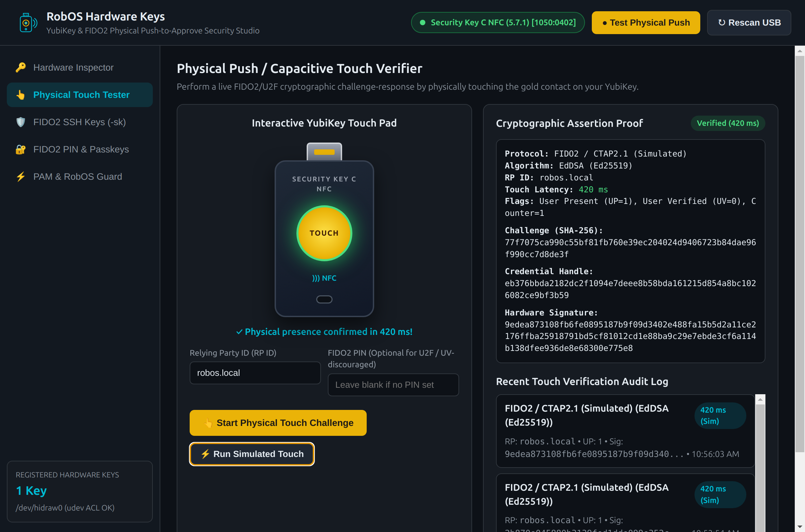
Task: Click the 'Algorithm: EdDSA (Ed25519)' line
Action: point(568,166)
